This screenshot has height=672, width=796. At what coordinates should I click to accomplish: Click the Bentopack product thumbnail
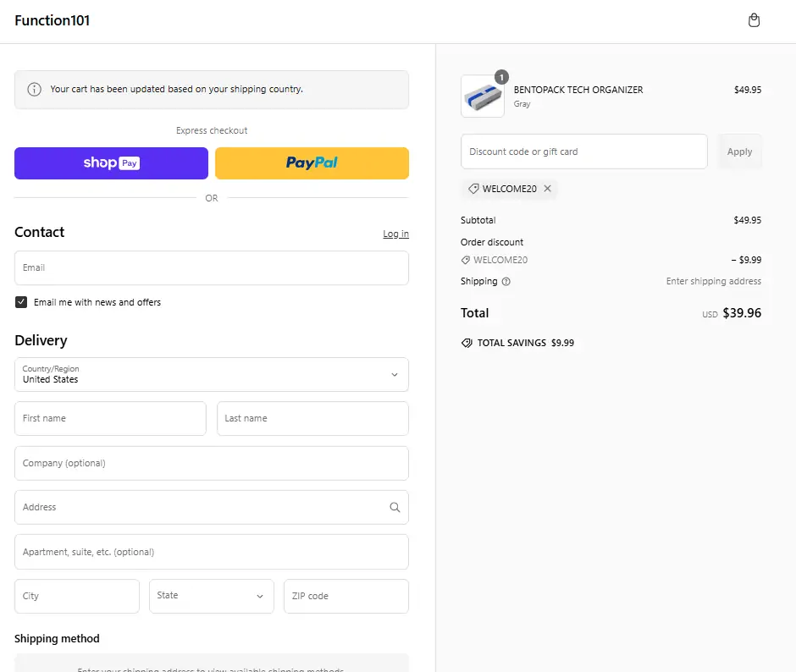(x=483, y=96)
